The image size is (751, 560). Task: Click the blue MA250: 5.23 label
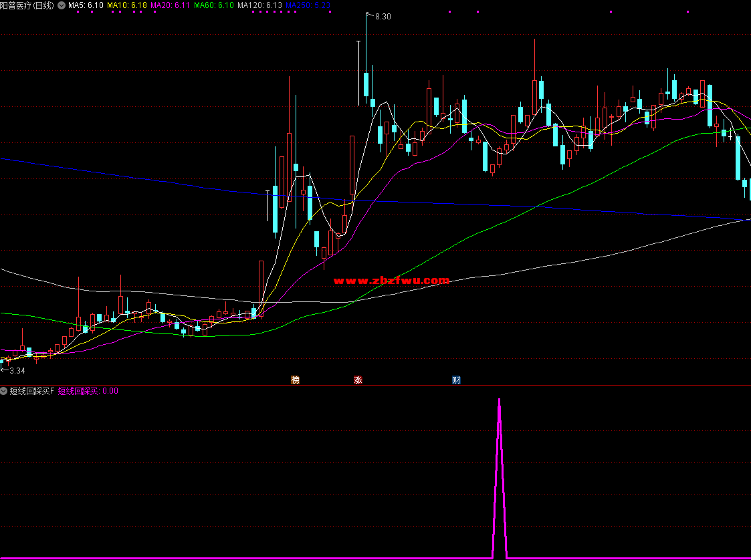tap(308, 5)
